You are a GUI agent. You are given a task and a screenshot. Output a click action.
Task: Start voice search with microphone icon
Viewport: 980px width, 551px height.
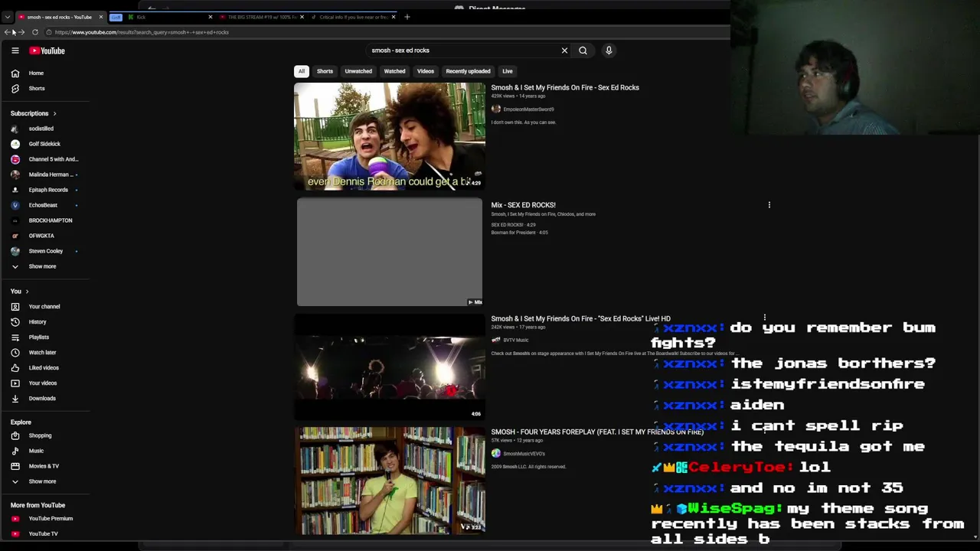click(609, 51)
